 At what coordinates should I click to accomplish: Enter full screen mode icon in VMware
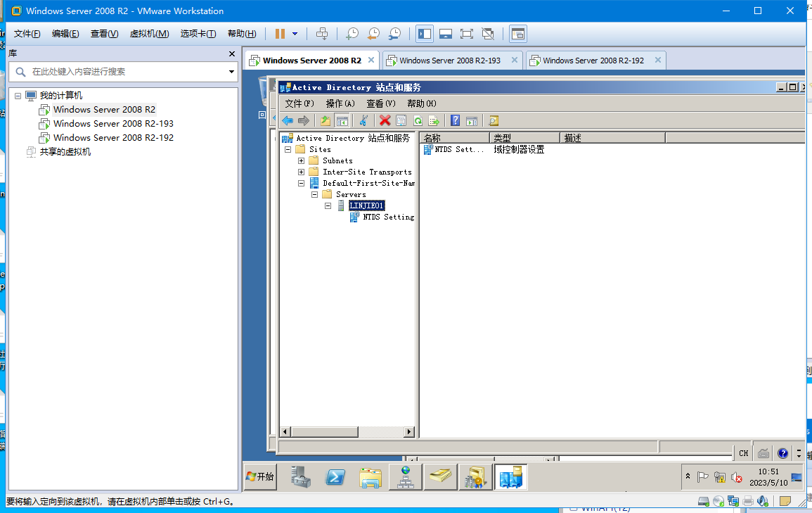click(467, 34)
